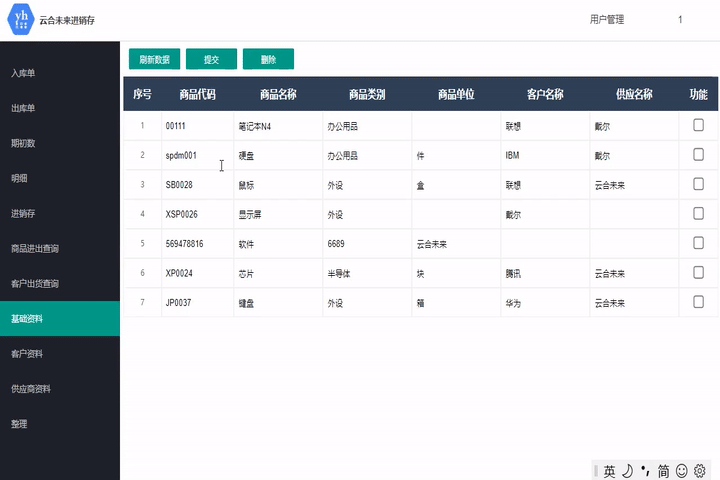Click the yh hexagon logo icon
Image resolution: width=720 pixels, height=480 pixels.
pos(19,19)
